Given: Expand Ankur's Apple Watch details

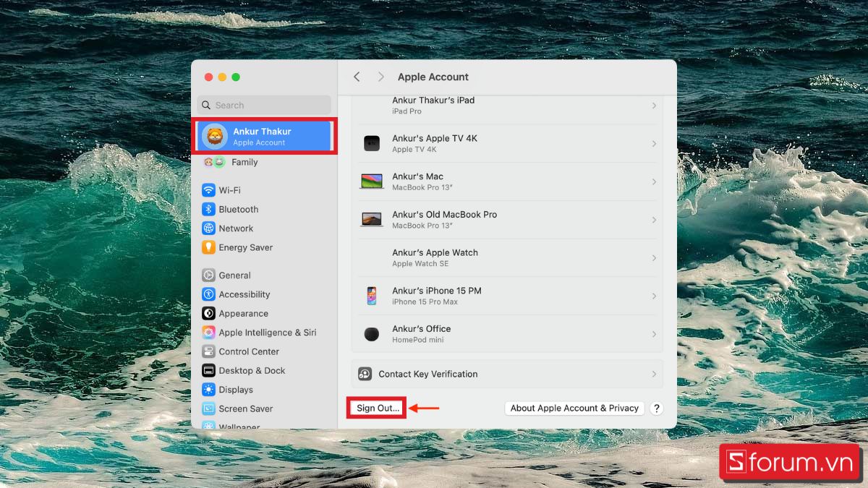Looking at the screenshot, I should [x=506, y=257].
